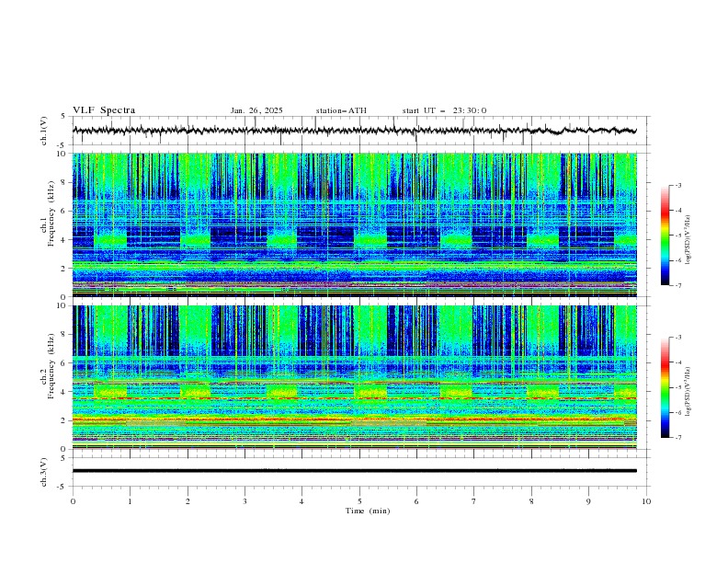Screen dimensions: 728x563
Task: Click the ch.1 PSD color scale bar
Action: 665,236
